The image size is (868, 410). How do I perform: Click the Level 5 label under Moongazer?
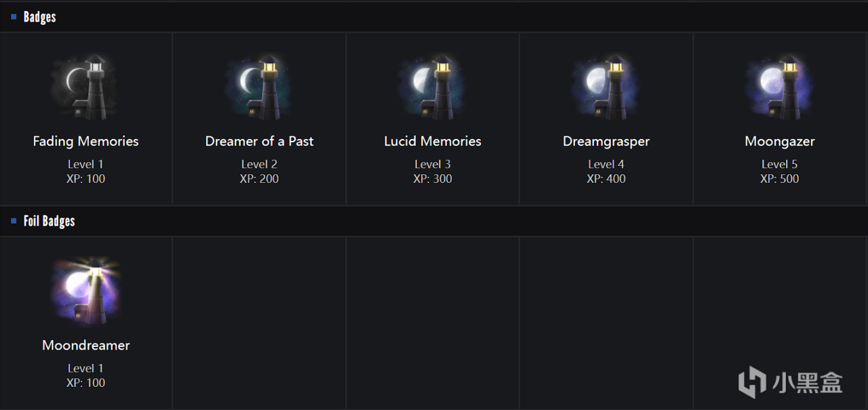(780, 164)
